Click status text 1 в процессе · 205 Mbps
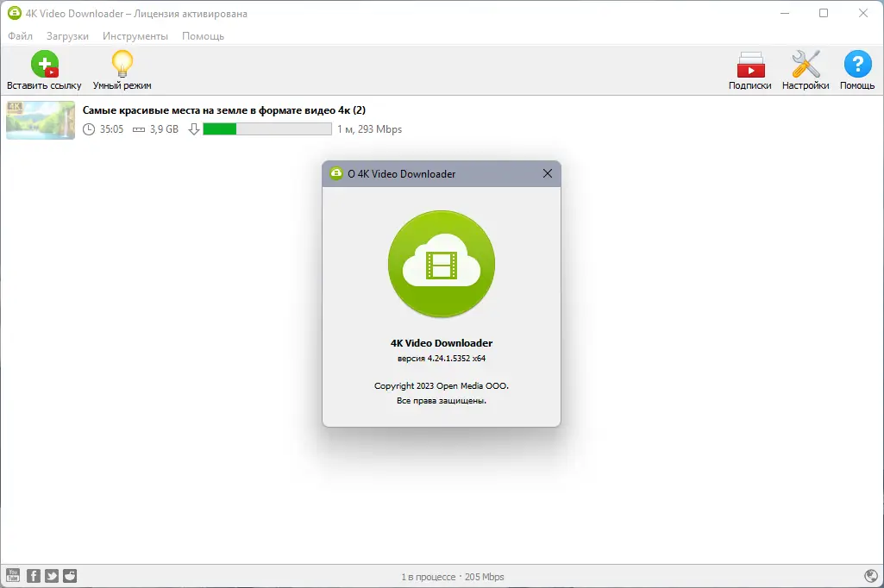This screenshot has width=884, height=588. point(453,577)
